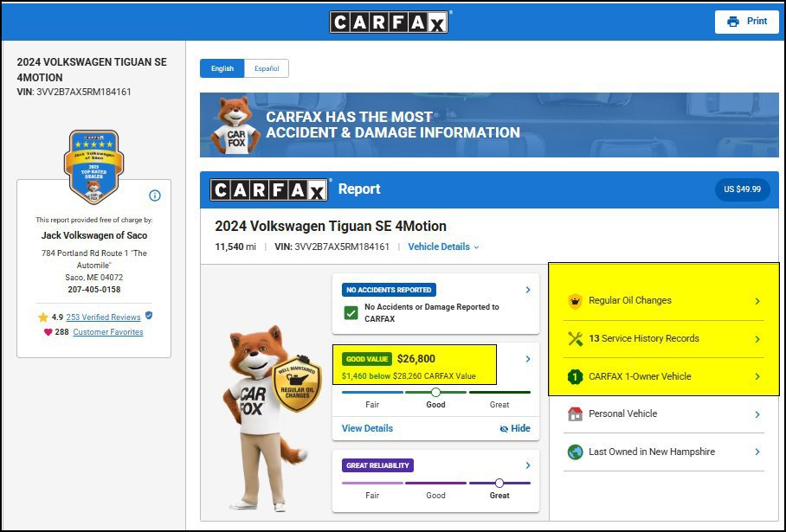Open the Personal Vehicle arrow
786x532 pixels.
[757, 414]
